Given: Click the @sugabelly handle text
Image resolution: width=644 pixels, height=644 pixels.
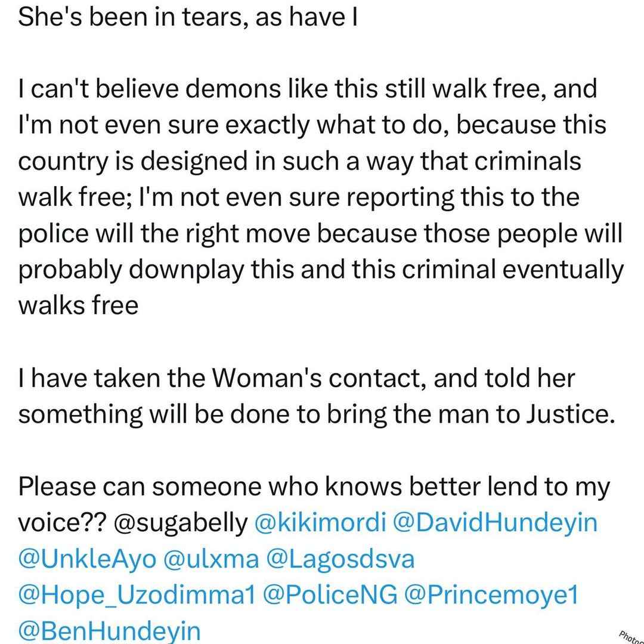Looking at the screenshot, I should point(181,523).
